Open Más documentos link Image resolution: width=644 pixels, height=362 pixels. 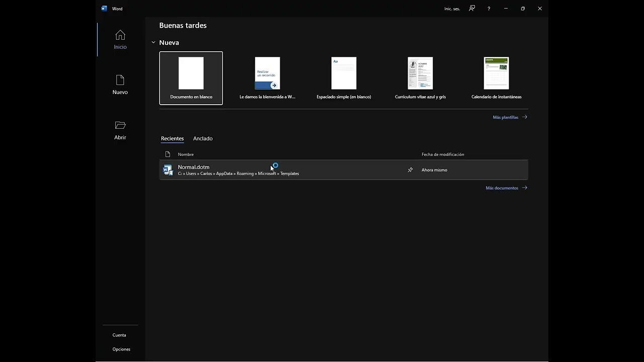[x=507, y=188]
